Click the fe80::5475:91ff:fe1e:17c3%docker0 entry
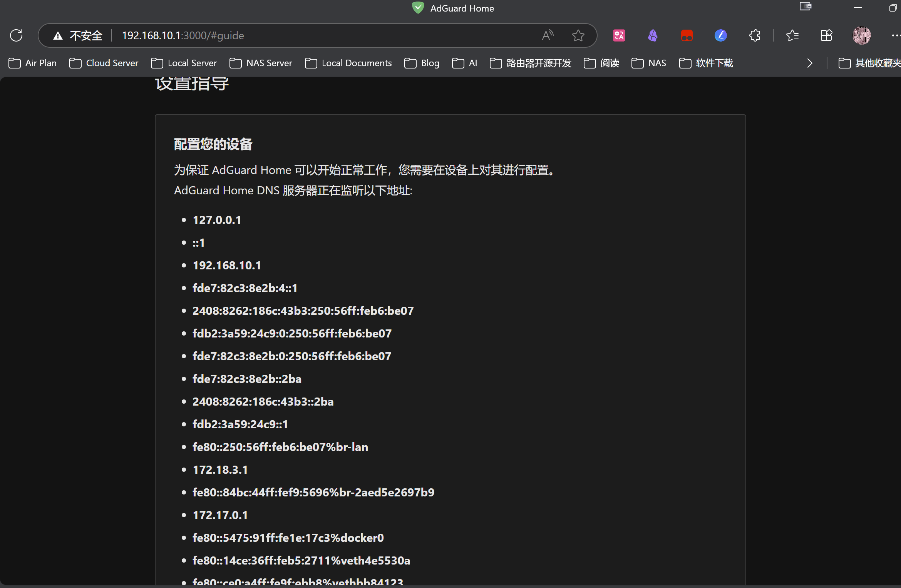Screen dimensions: 901x588 tap(288, 538)
